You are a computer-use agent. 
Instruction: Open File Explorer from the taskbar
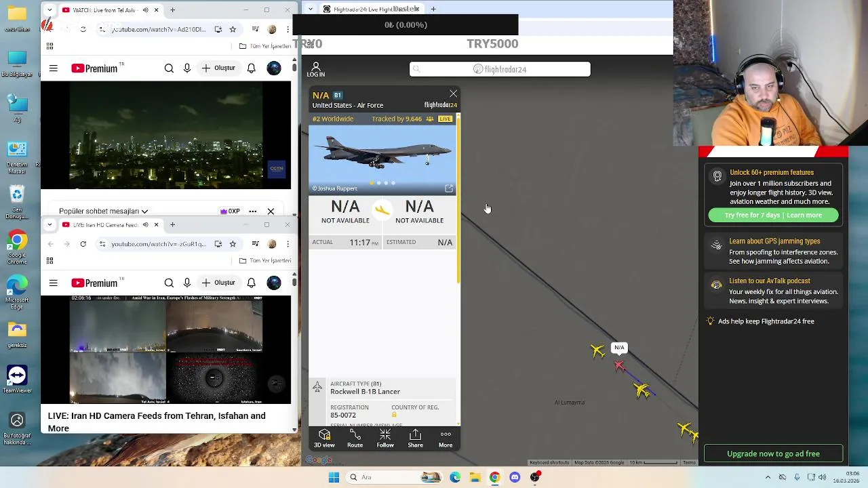[x=475, y=477]
